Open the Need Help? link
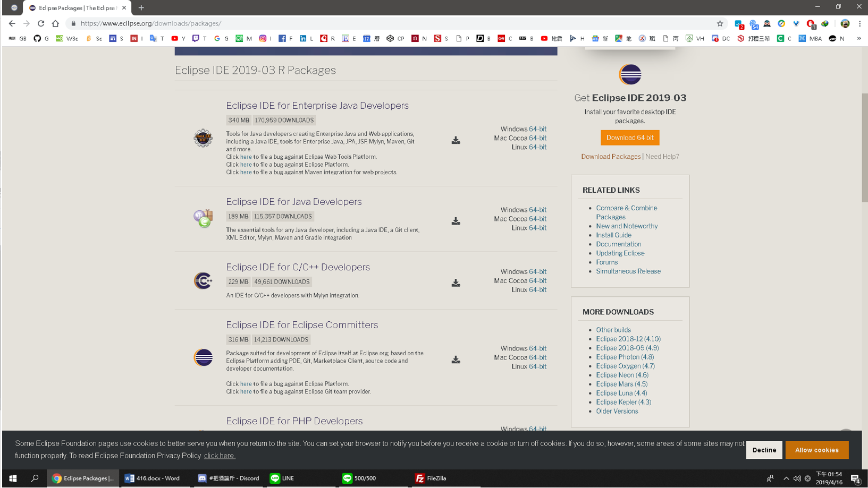 [662, 157]
